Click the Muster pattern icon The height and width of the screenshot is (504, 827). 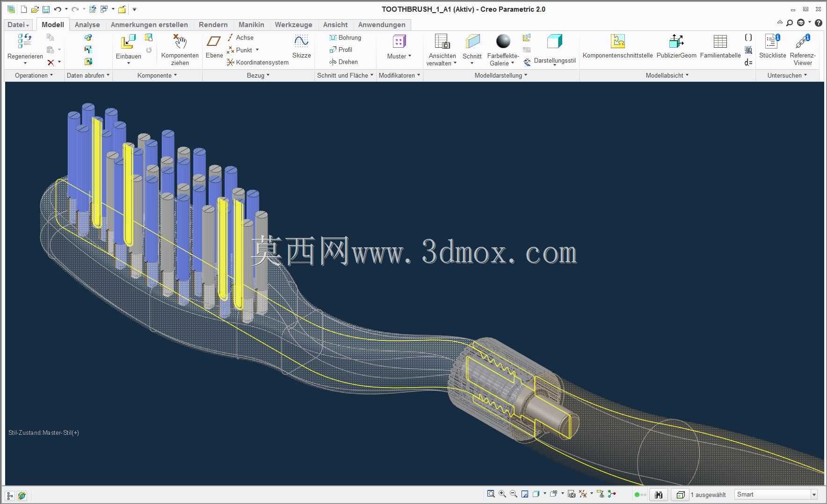click(399, 42)
